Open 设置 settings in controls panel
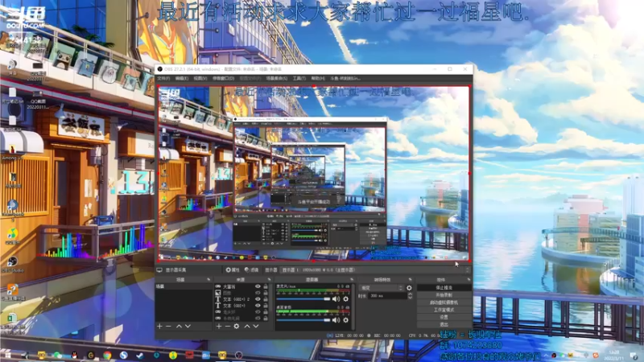 click(x=444, y=317)
